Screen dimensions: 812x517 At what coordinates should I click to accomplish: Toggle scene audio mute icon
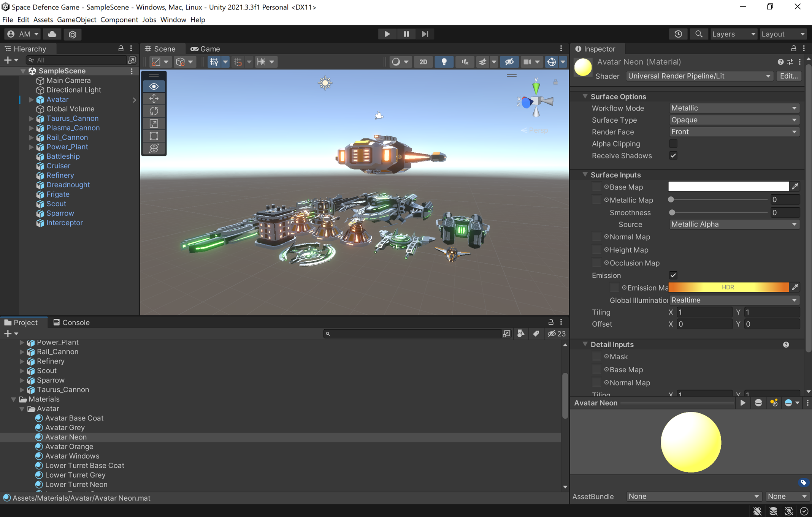(x=464, y=62)
